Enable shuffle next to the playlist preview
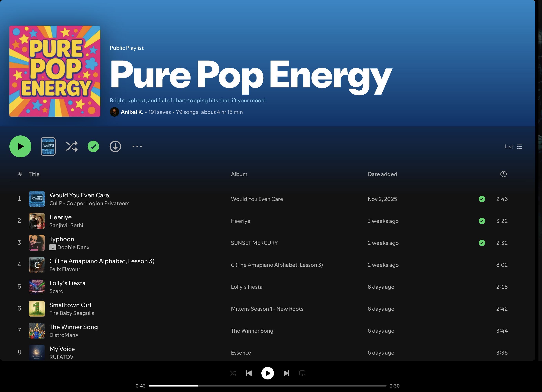 tap(71, 146)
